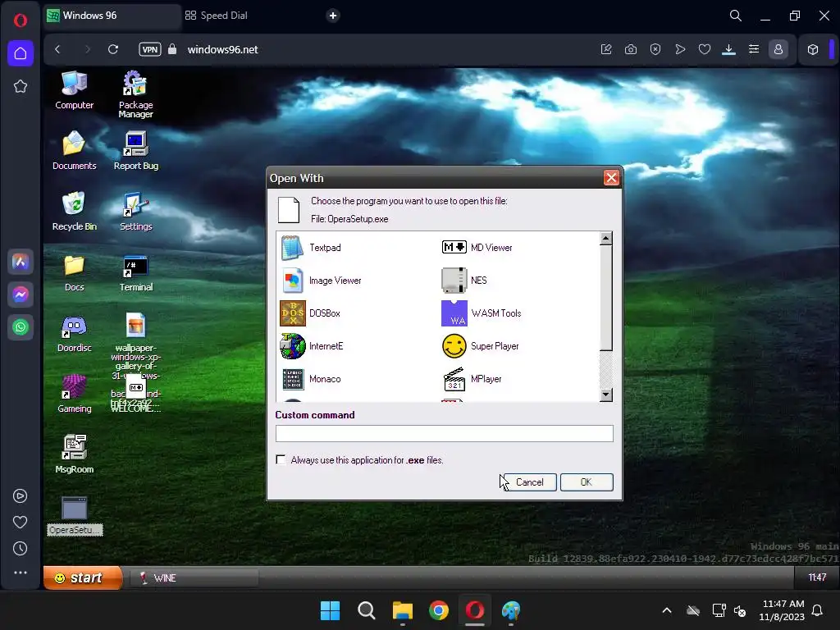The height and width of the screenshot is (630, 840).
Task: Open Opera's Messenger sidebar icon
Action: [21, 294]
